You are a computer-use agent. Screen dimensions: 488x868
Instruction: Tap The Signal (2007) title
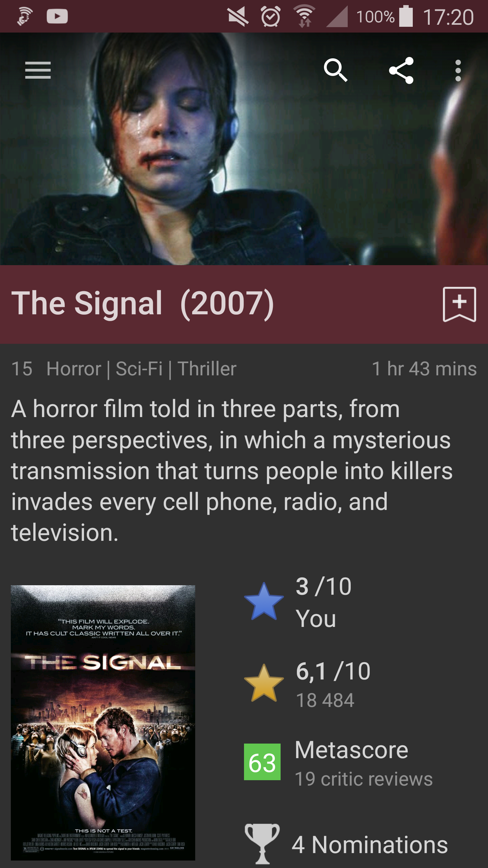[143, 303]
